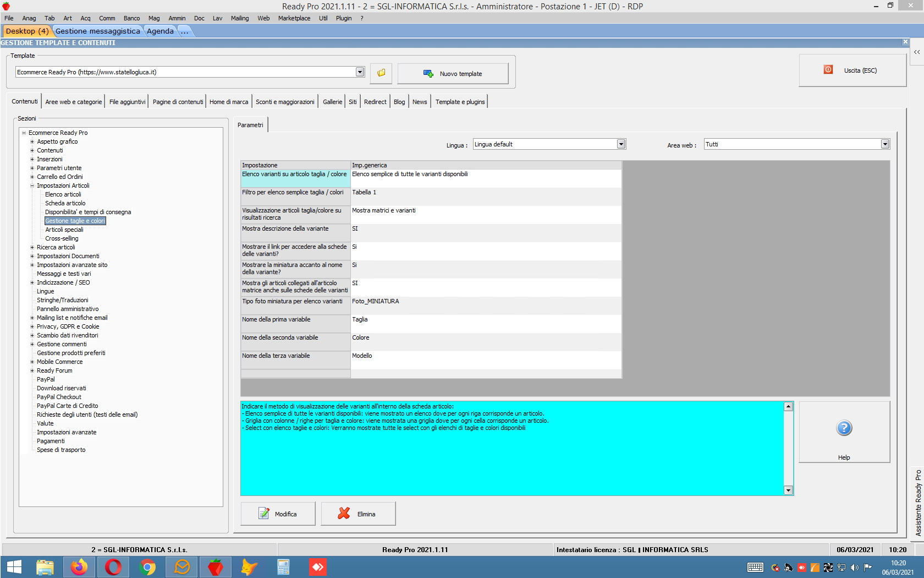The width and height of the screenshot is (924, 578).
Task: Switch to Sconti e maggiorazioni tab
Action: pyautogui.click(x=285, y=102)
